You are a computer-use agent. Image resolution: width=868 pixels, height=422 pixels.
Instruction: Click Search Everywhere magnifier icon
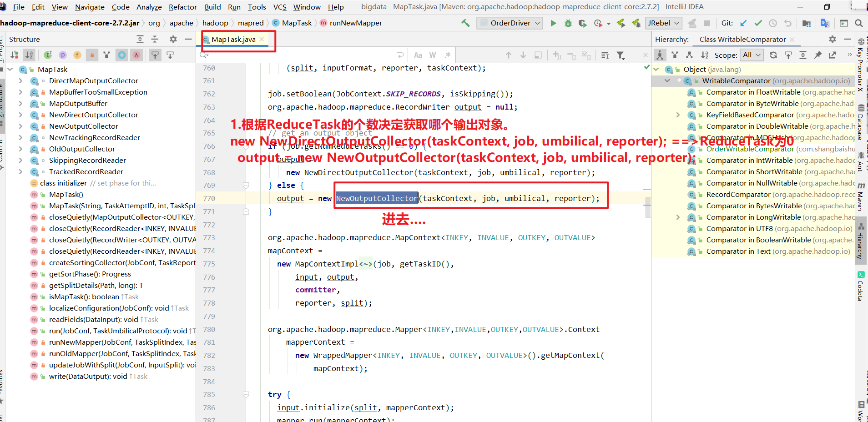858,23
